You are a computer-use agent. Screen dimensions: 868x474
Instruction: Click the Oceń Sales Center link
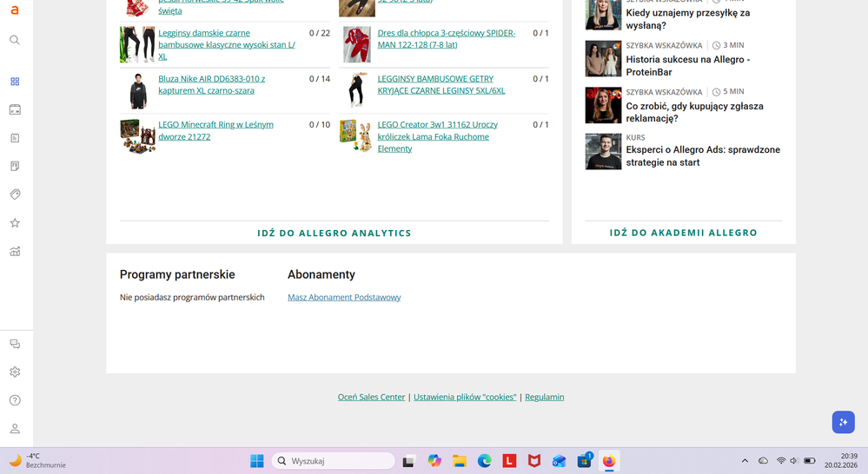(x=371, y=397)
